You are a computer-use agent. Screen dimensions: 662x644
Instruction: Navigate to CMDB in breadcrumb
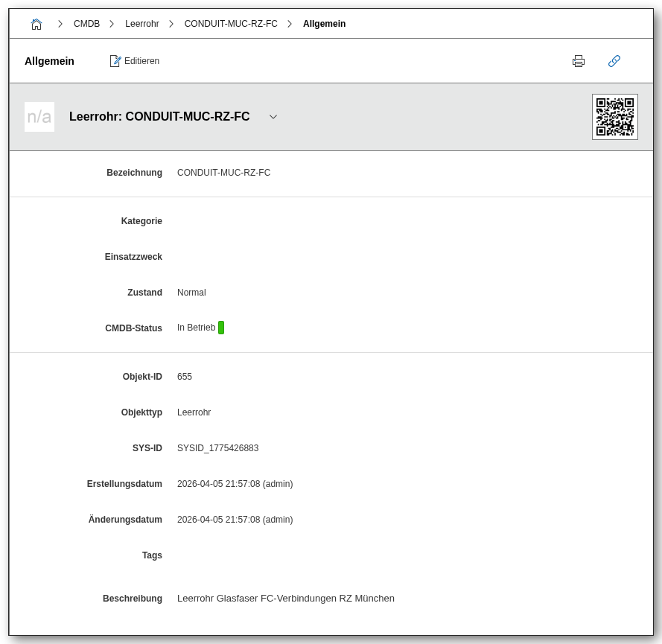tap(86, 24)
